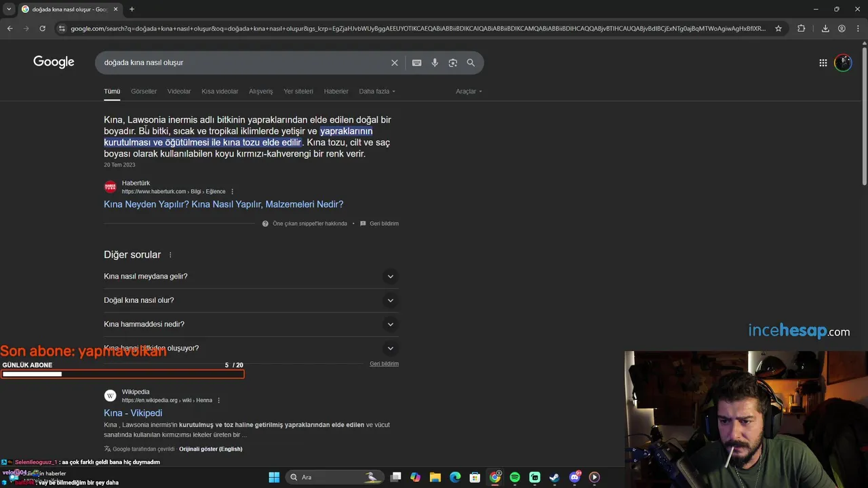Open Steam from the taskbar
This screenshot has width=868, height=488.
[x=554, y=477]
